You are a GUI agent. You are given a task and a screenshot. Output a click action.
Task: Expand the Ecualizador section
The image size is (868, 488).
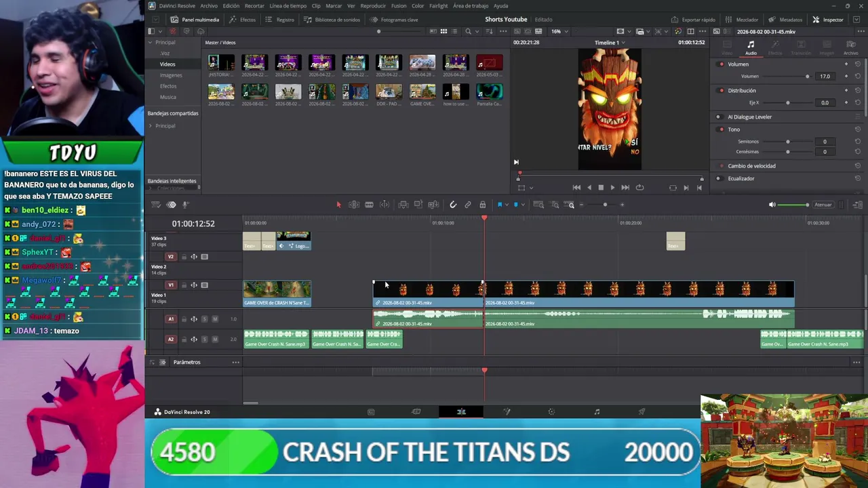pyautogui.click(x=741, y=179)
